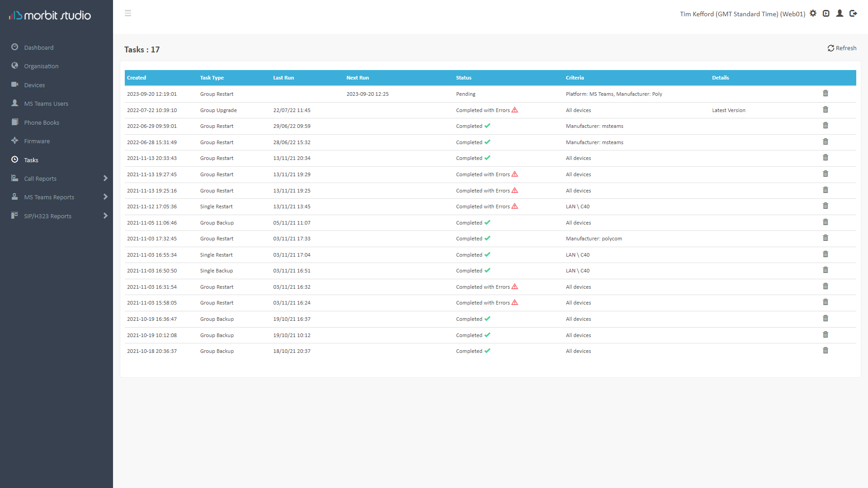Delete the pending Group Restart task
The height and width of the screenshot is (488, 868).
pos(825,94)
